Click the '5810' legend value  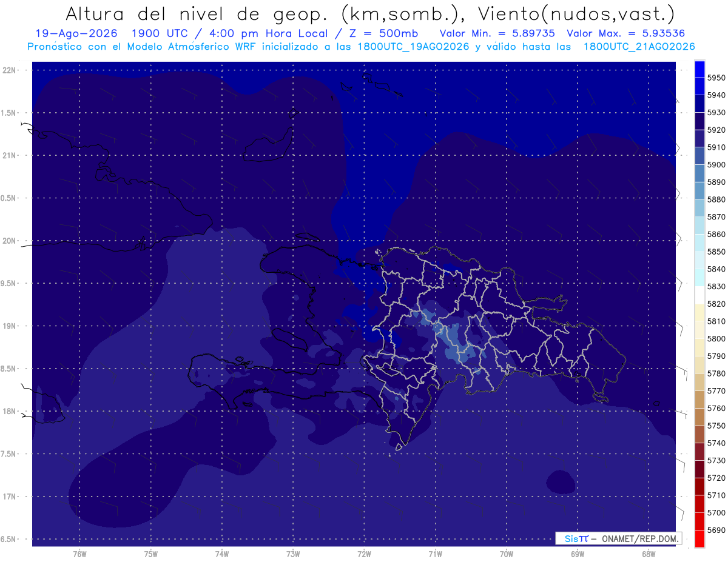[716, 321]
